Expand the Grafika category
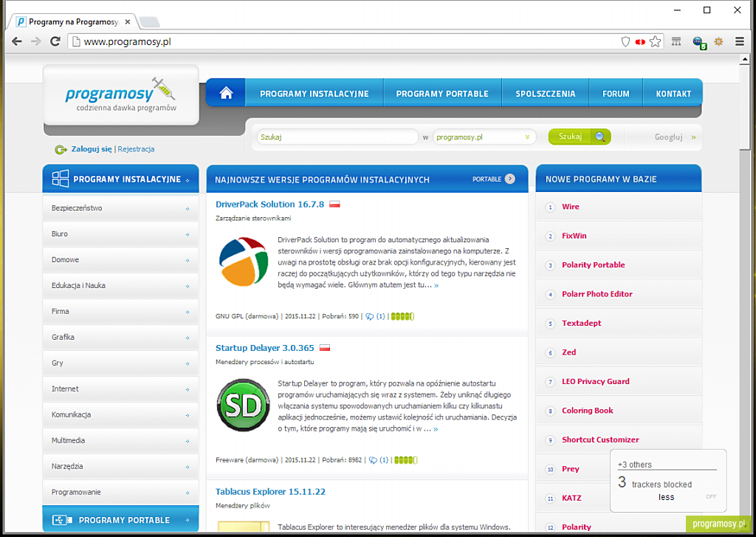Screen dimensions: 756x537 120,338
